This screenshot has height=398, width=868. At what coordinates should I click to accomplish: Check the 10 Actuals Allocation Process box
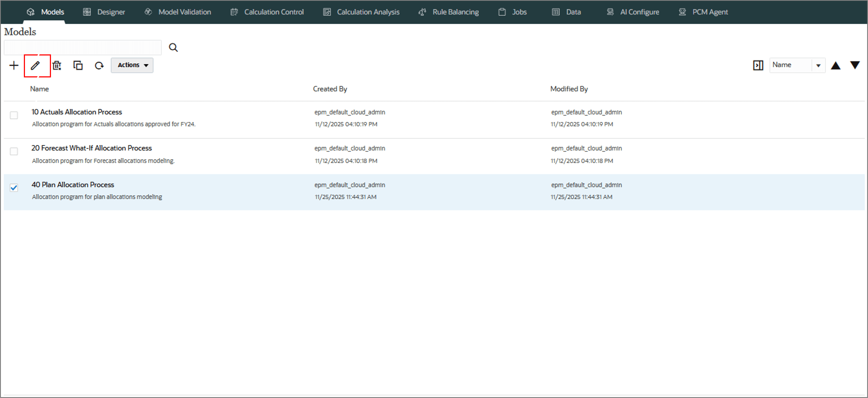click(x=14, y=115)
